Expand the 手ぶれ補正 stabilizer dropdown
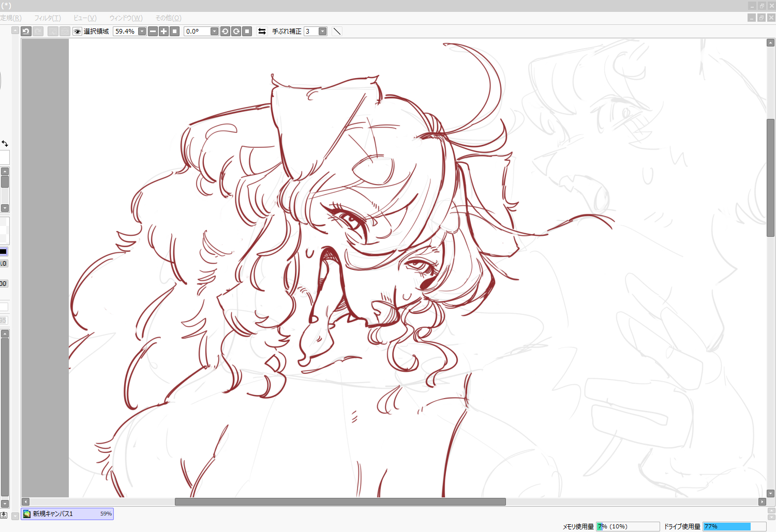 click(322, 32)
